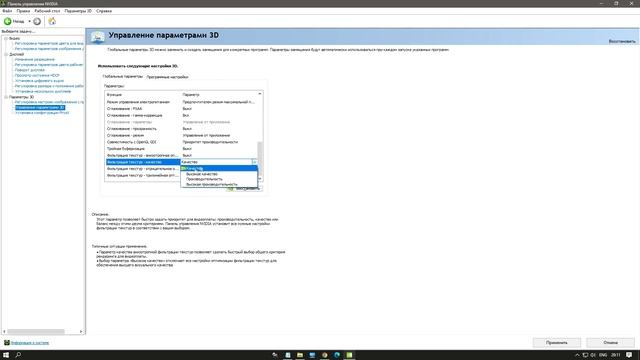Click the taskbar search magnifier icon
The width and height of the screenshot is (640, 360).
click(18, 355)
